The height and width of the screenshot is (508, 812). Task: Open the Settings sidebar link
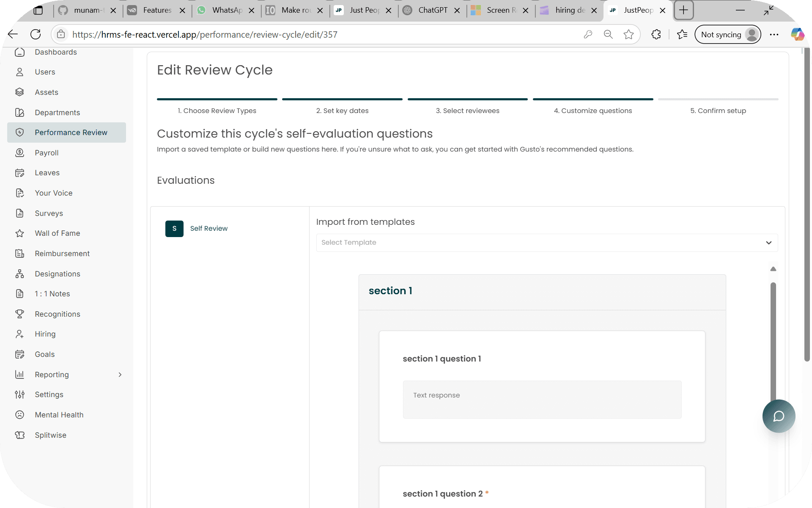(x=49, y=395)
